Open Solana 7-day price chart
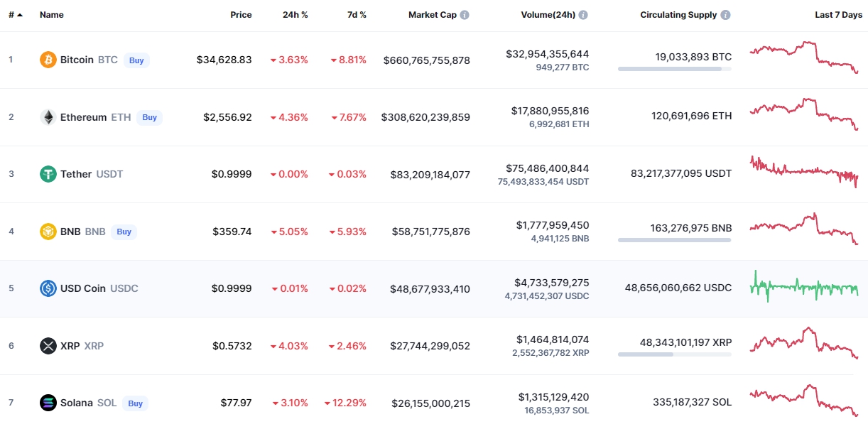The image size is (868, 429). point(804,401)
